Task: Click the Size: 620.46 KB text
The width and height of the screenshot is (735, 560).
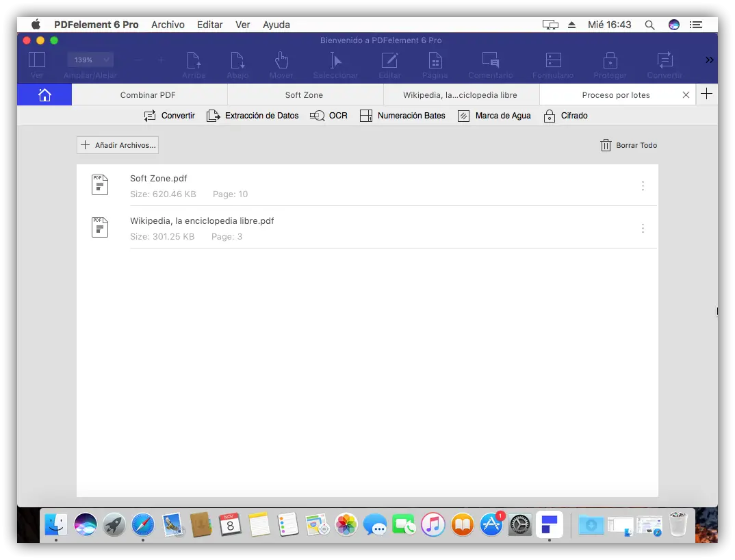Action: coord(163,194)
